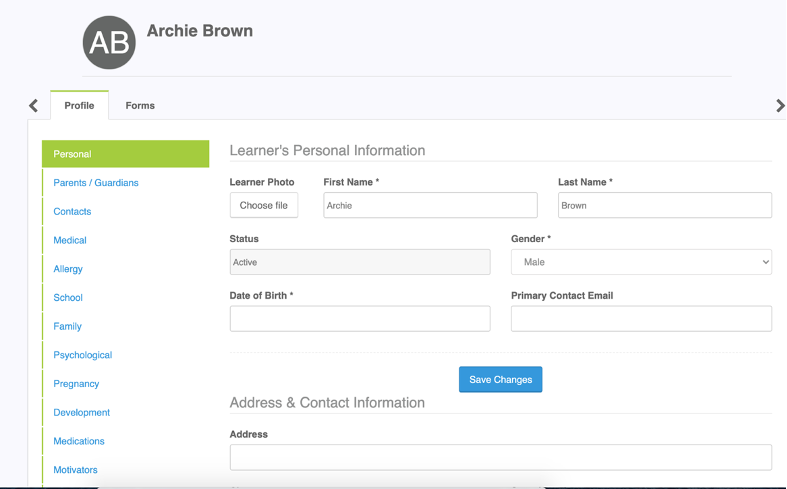The width and height of the screenshot is (787, 489).
Task: Switch to the Forms tab
Action: (x=140, y=105)
